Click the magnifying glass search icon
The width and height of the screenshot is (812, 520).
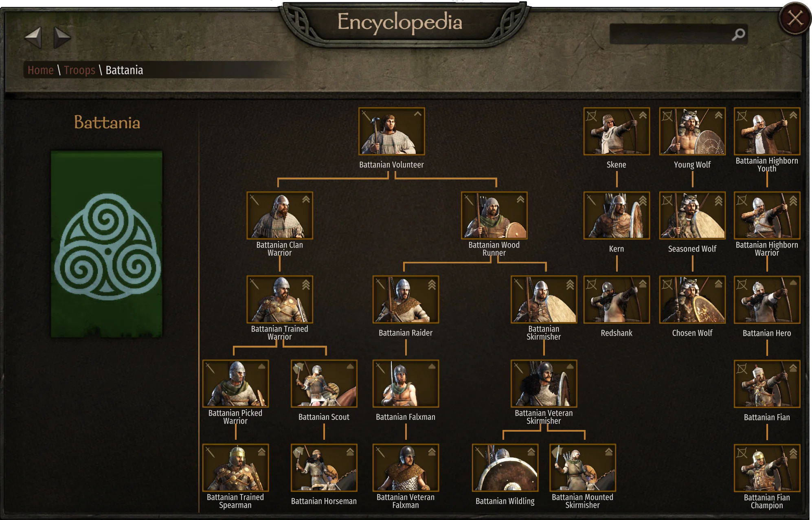point(738,34)
